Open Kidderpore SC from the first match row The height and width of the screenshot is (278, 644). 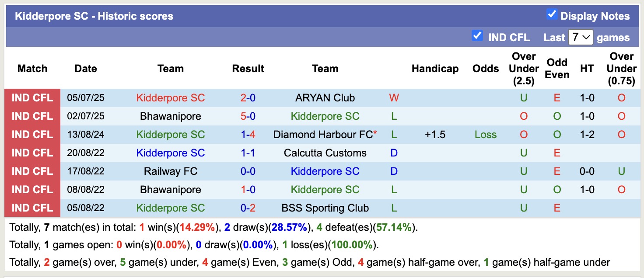170,97
